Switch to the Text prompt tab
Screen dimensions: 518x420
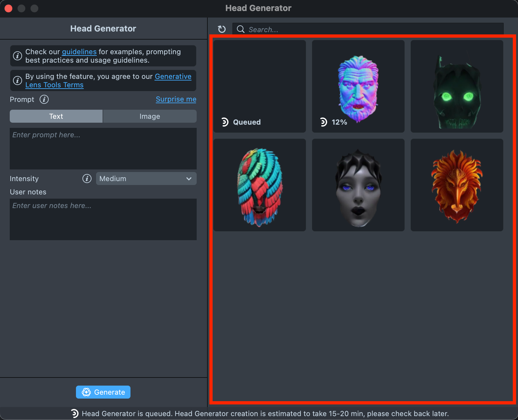56,116
